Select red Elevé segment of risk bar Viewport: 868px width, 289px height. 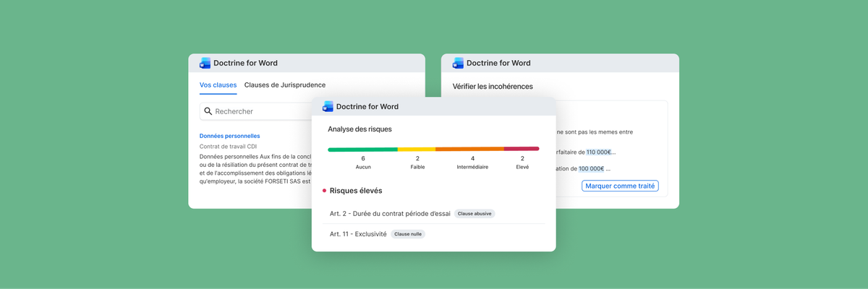pyautogui.click(x=522, y=149)
